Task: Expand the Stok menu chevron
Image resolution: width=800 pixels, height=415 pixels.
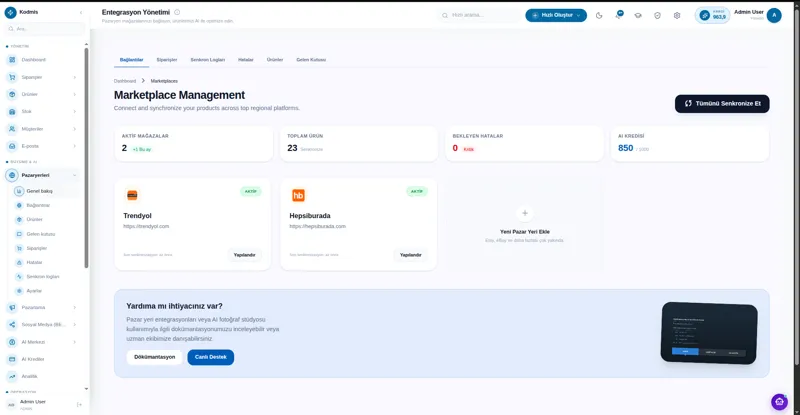Action: [x=74, y=111]
